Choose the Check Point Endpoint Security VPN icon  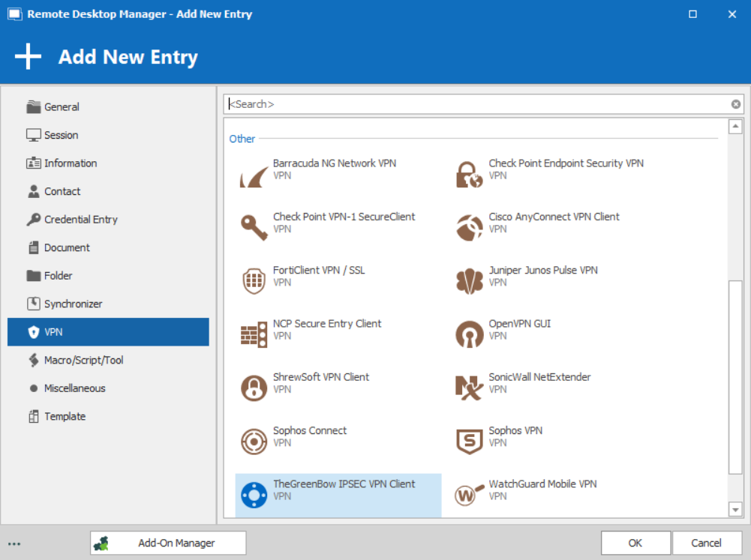(x=470, y=175)
